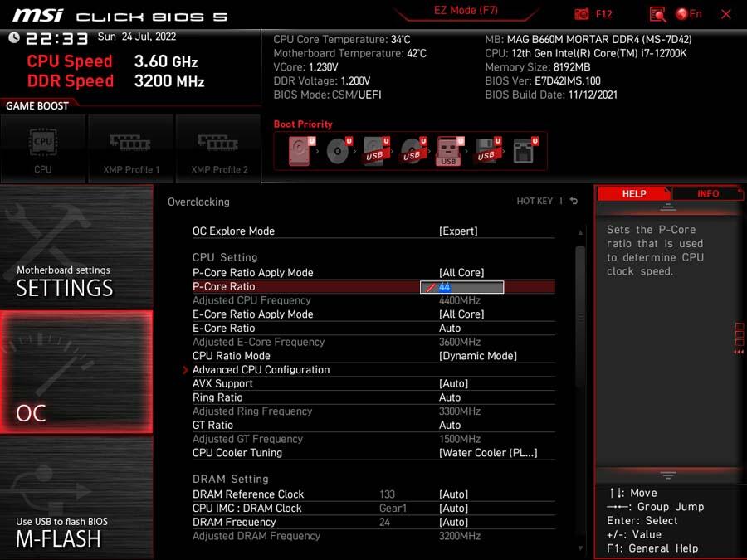Switch to EZ Mode (F7)
This screenshot has height=560, width=747.
coord(466,11)
